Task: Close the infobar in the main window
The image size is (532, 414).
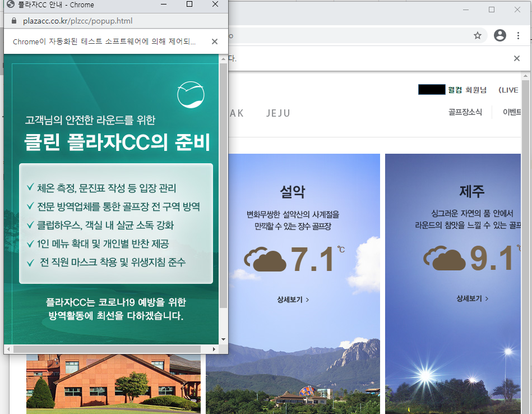Action: click(517, 58)
